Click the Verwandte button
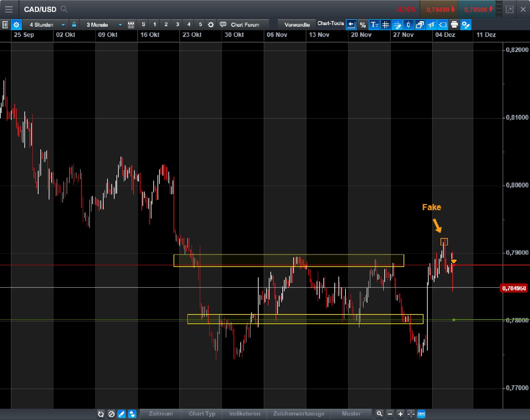This screenshot has width=530, height=420. 296,24
